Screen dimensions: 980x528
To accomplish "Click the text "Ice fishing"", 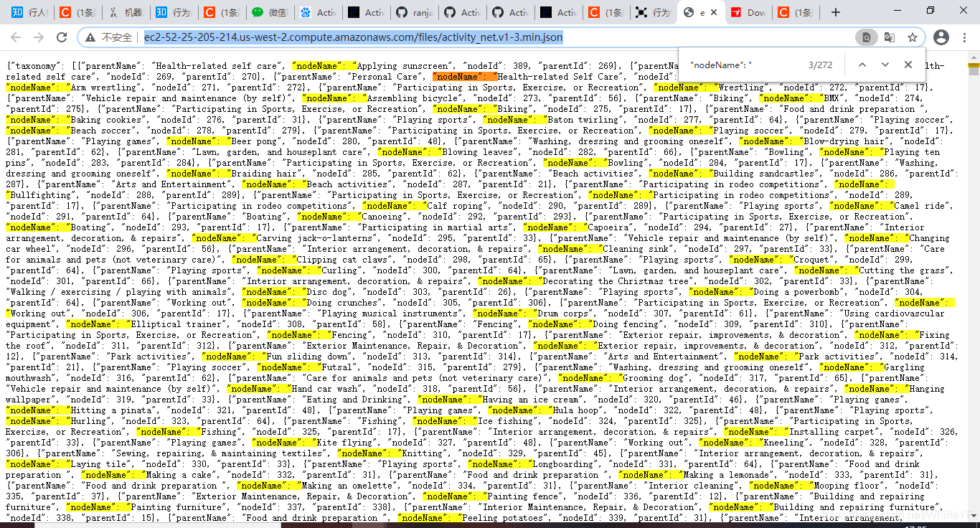I will click(x=507, y=421).
